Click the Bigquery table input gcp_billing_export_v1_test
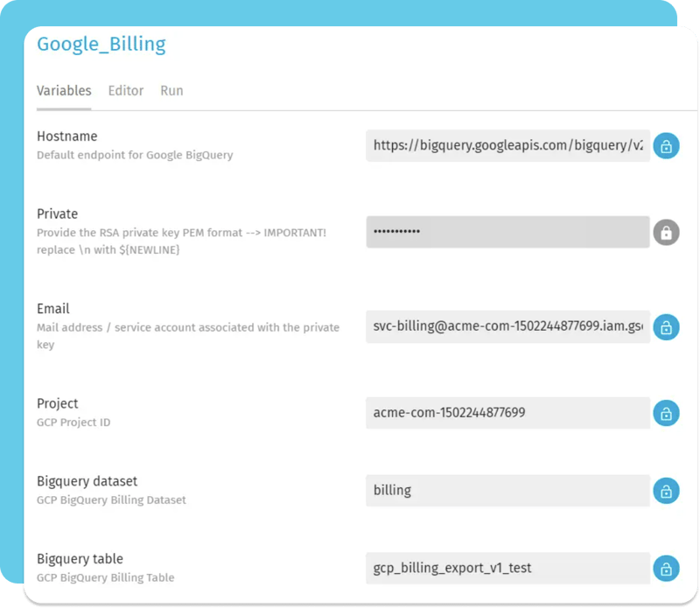 tap(507, 569)
